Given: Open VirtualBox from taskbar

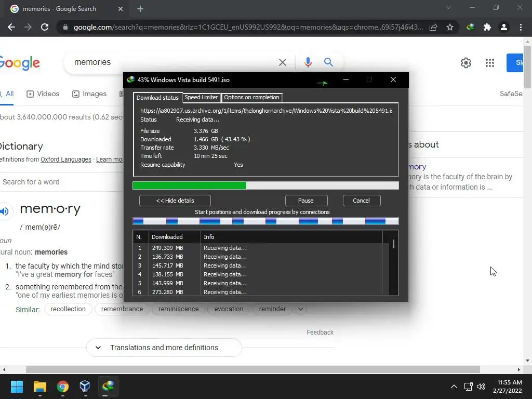Looking at the screenshot, I should pos(85,386).
